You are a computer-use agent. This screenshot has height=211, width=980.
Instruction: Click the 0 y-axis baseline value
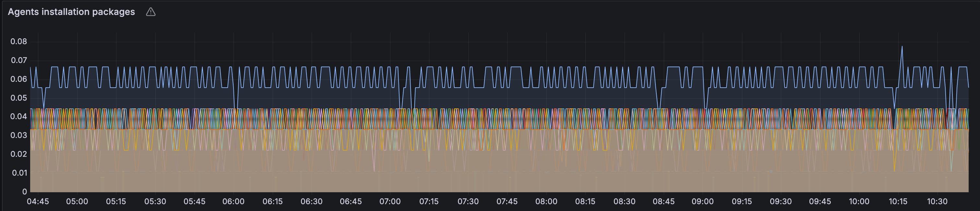pyautogui.click(x=24, y=192)
